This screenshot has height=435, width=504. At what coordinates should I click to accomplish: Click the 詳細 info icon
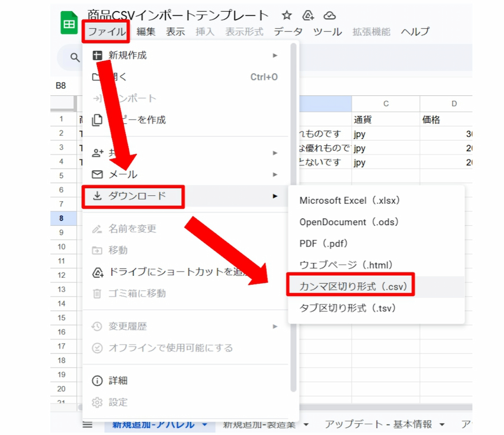tap(97, 381)
